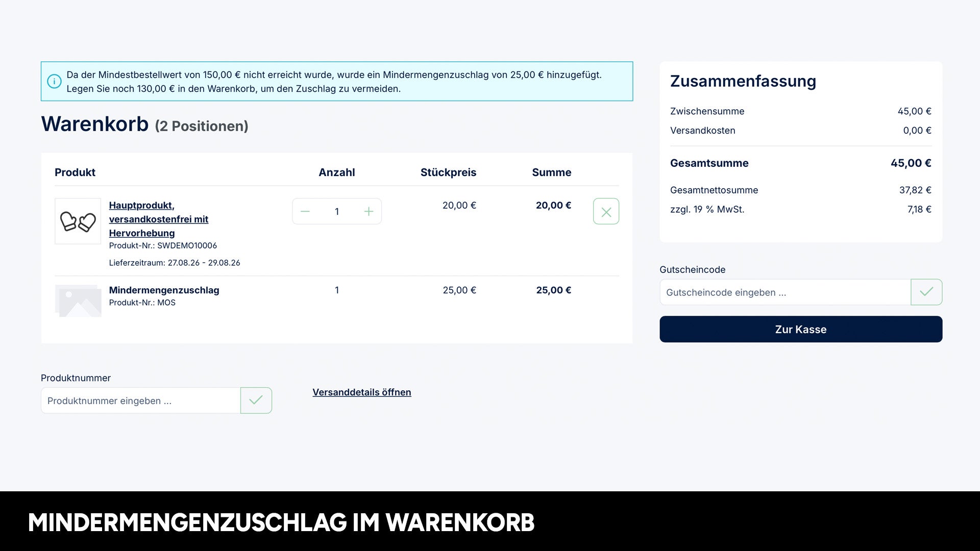Image resolution: width=980 pixels, height=551 pixels.
Task: Click the Versandkosten 0,00 € amount
Action: tap(917, 131)
